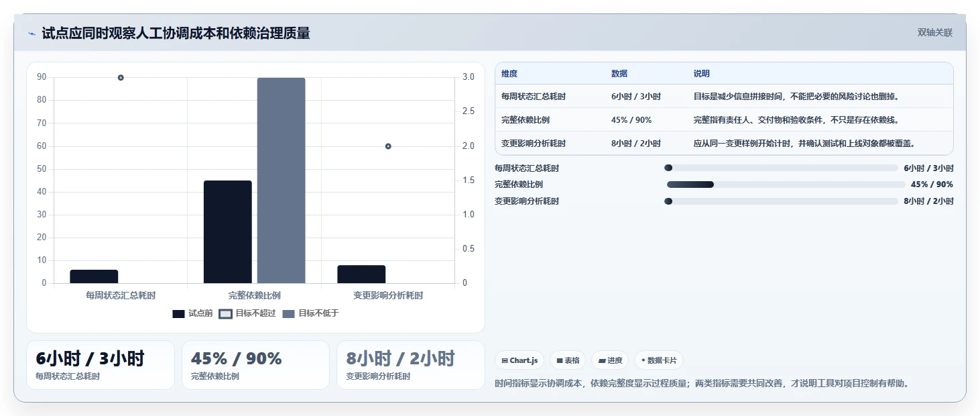
Task: Click the 6小时 / 3小时 data card
Action: 101,365
